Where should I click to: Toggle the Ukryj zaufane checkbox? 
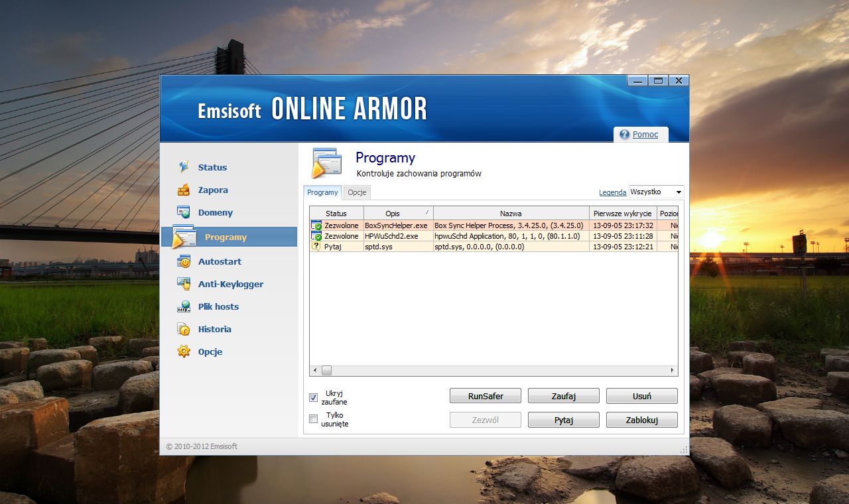click(x=314, y=398)
